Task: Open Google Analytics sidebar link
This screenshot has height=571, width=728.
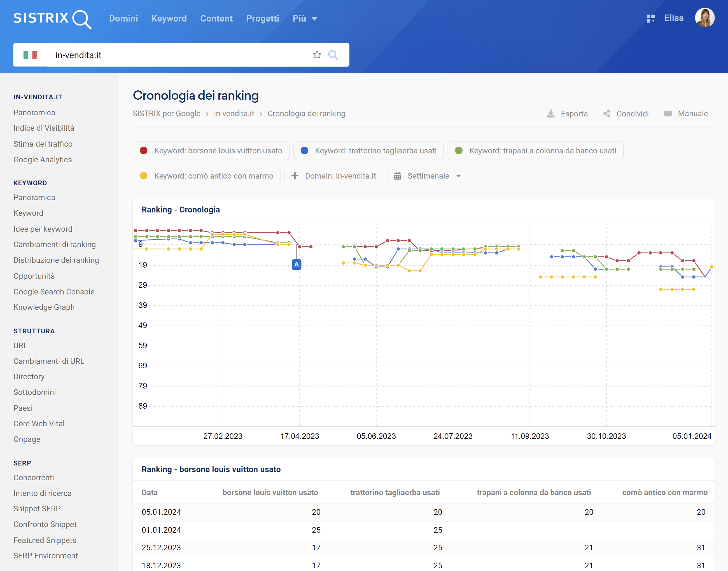Action: (x=43, y=160)
